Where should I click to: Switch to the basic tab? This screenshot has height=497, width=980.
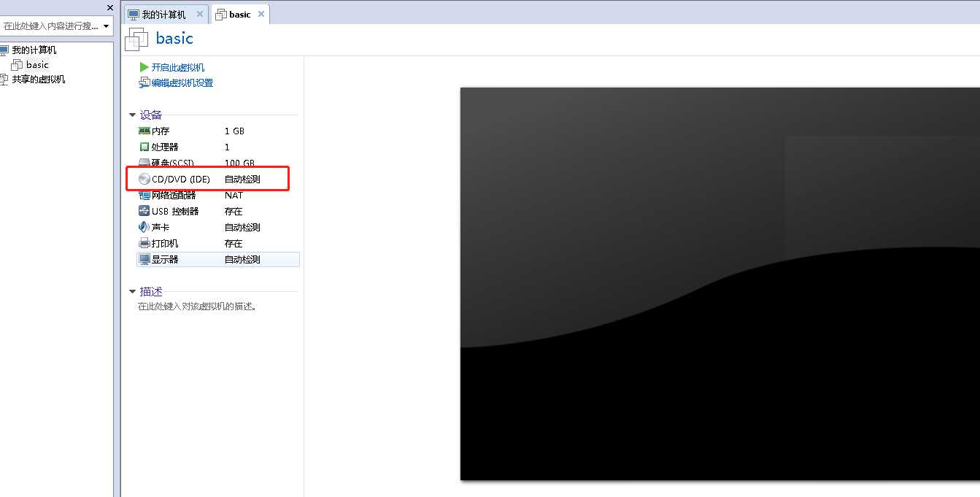point(239,15)
